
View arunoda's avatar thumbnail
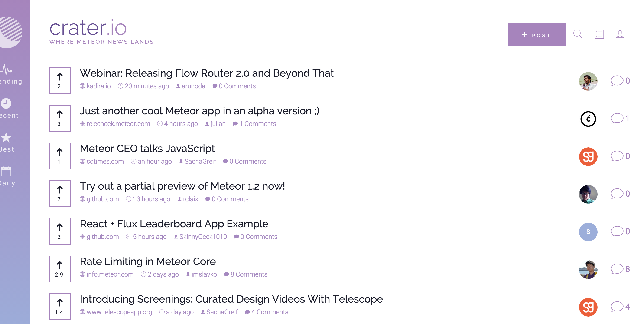coord(588,81)
